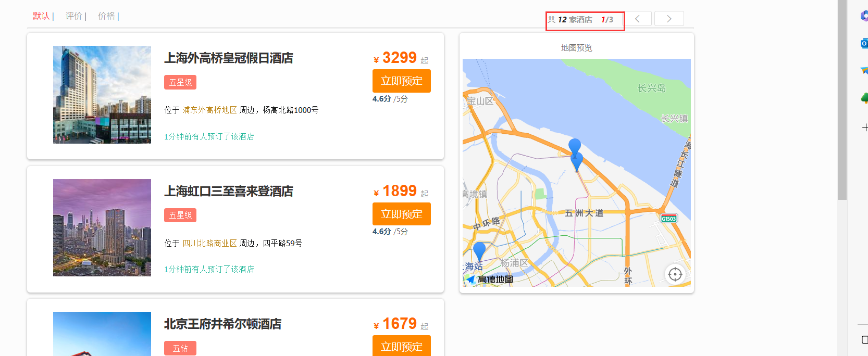Click the 五钻 badge of 希尔顿酒店
The width and height of the screenshot is (868, 356).
pyautogui.click(x=180, y=348)
